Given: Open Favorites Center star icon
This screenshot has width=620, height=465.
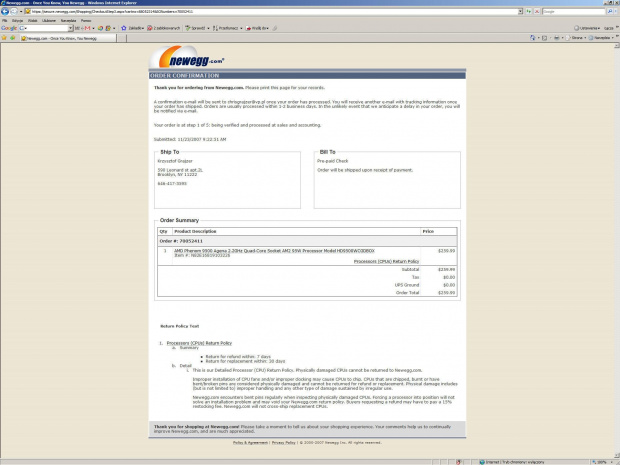Looking at the screenshot, I should 5,36.
